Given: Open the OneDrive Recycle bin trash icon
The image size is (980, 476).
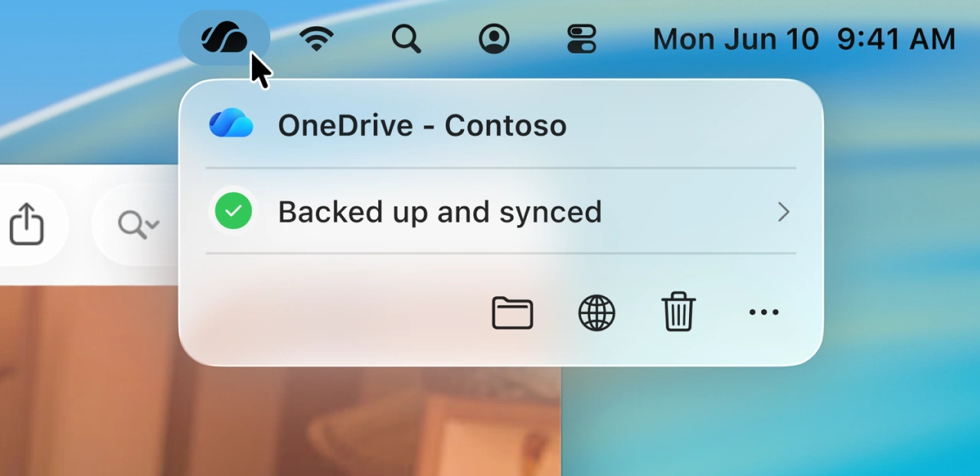Looking at the screenshot, I should pos(678,312).
